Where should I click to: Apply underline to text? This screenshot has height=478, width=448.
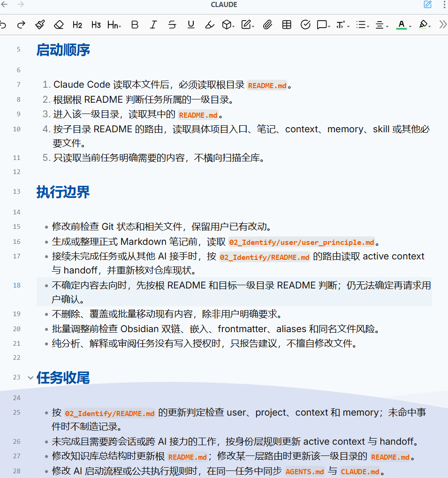(x=191, y=25)
